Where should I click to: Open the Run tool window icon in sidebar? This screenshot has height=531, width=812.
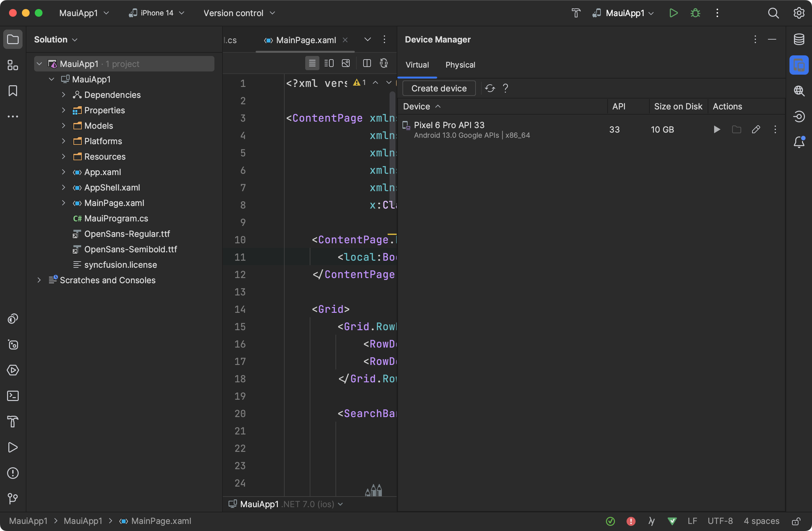pyautogui.click(x=13, y=447)
